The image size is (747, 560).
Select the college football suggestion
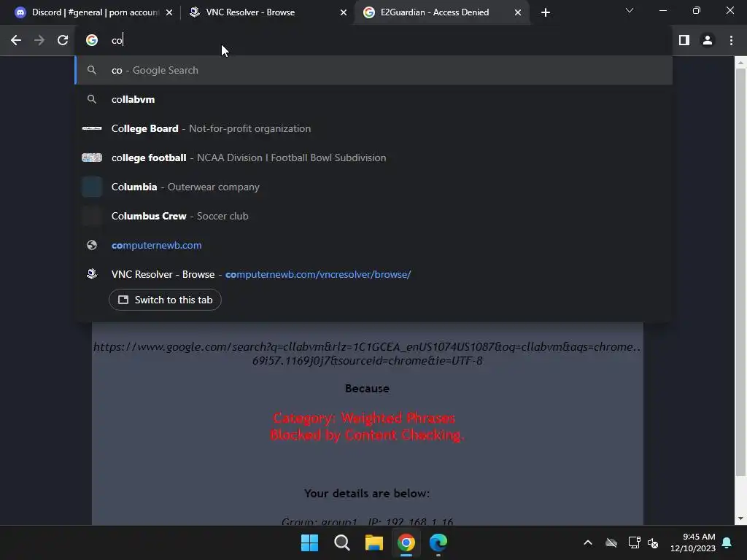pyautogui.click(x=373, y=157)
